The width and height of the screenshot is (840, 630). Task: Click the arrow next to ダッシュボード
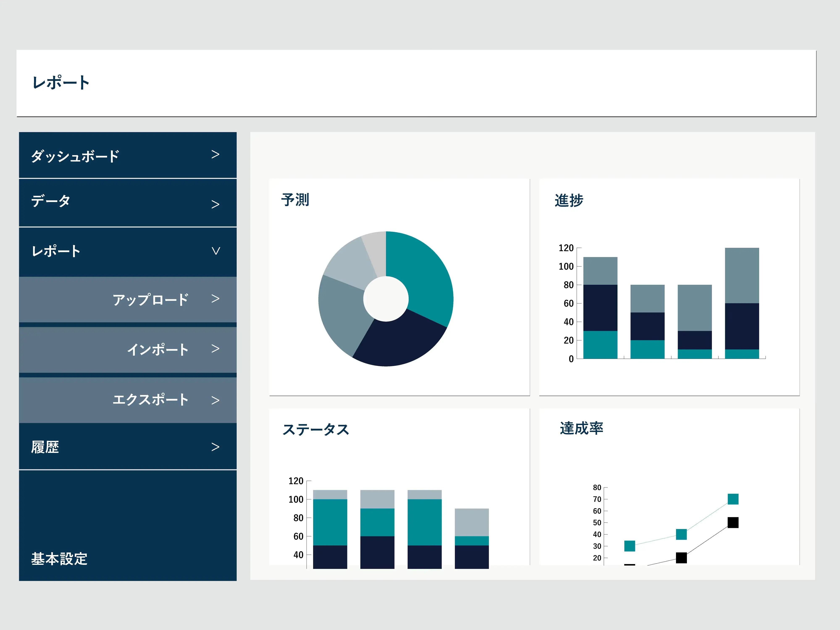(215, 155)
